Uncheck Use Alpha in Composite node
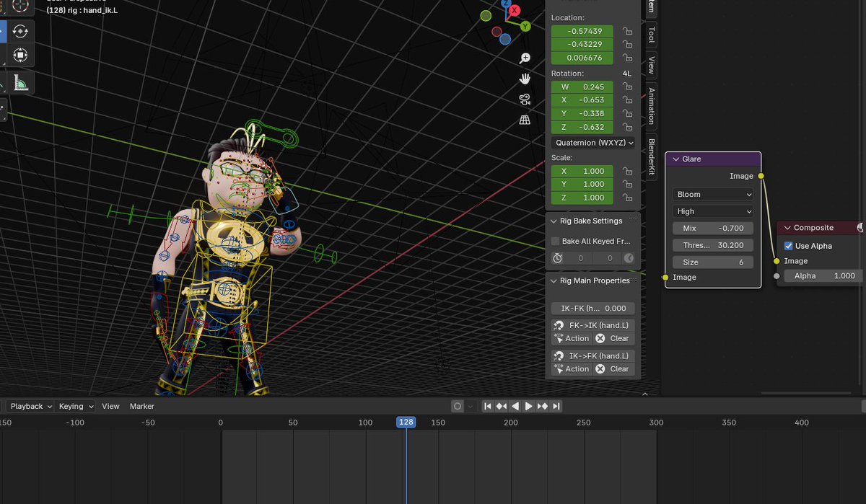The width and height of the screenshot is (866, 504). [788, 246]
